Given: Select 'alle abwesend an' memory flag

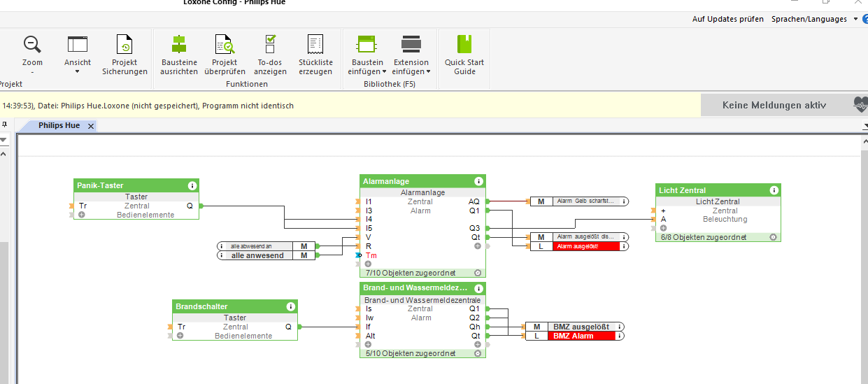Looking at the screenshot, I should click(x=266, y=246).
